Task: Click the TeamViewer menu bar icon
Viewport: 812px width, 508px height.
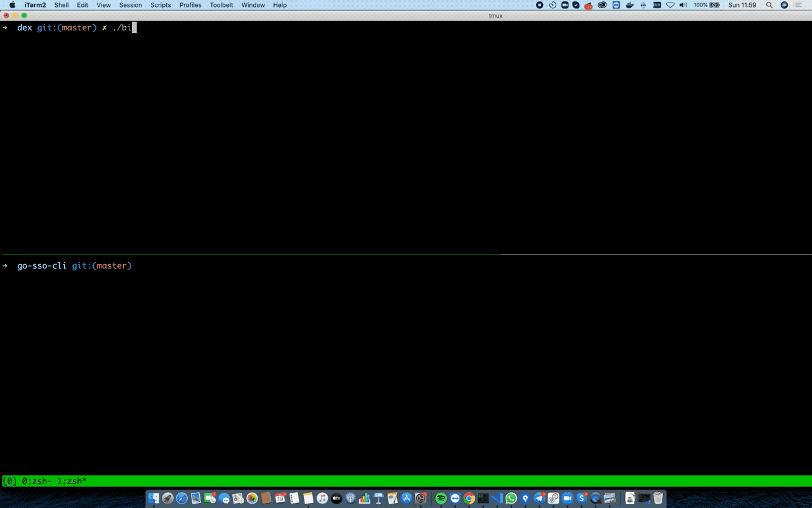Action: (616, 5)
